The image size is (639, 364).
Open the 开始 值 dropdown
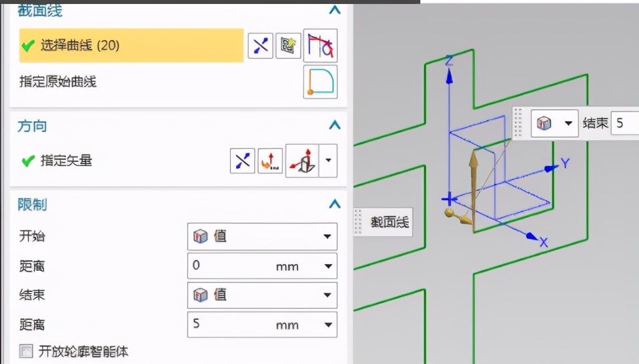tap(262, 236)
